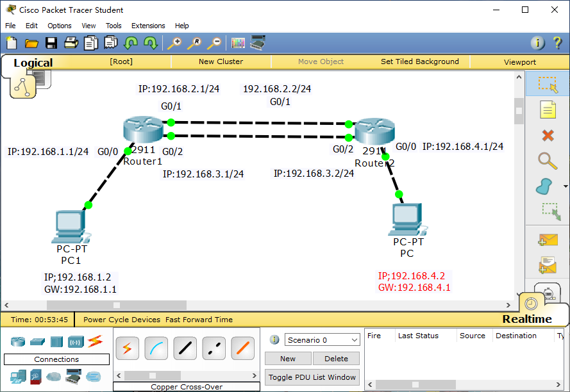
Task: Select the WAN Emulation cloud icon
Action: (54, 377)
